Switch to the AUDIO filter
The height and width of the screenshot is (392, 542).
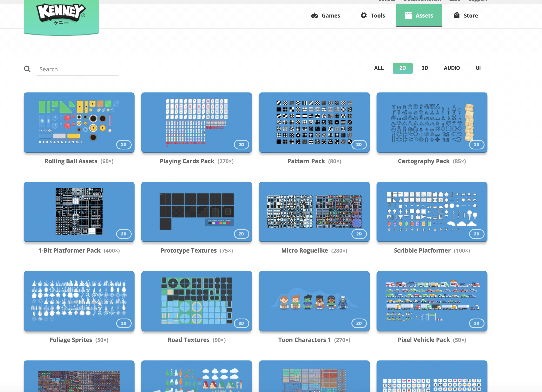click(x=452, y=68)
